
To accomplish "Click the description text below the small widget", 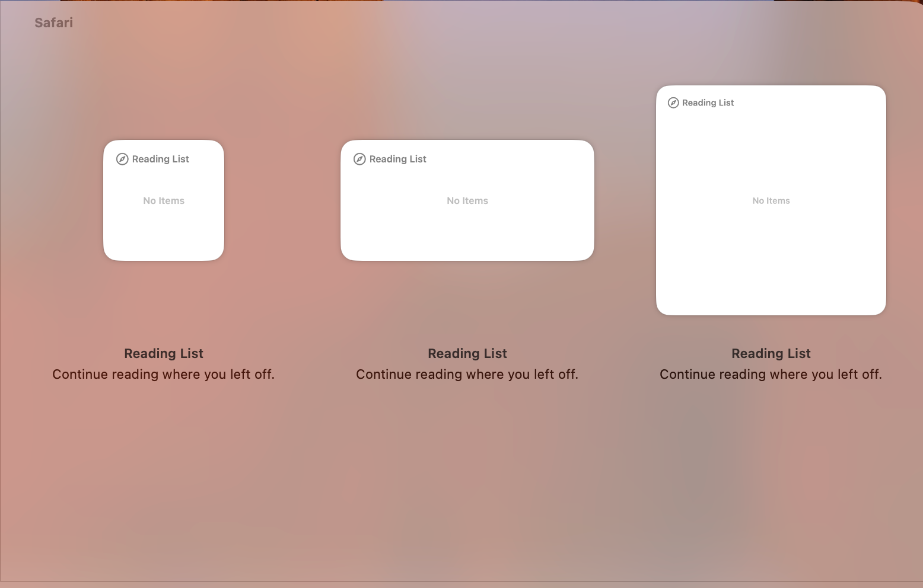I will click(164, 375).
